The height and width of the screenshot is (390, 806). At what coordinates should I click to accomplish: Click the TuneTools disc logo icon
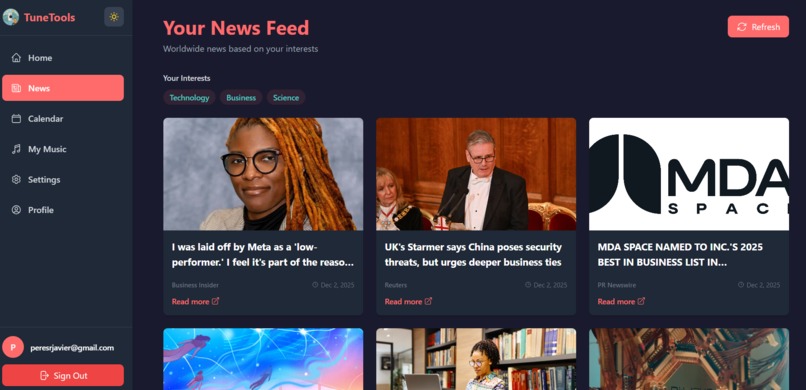[x=11, y=17]
